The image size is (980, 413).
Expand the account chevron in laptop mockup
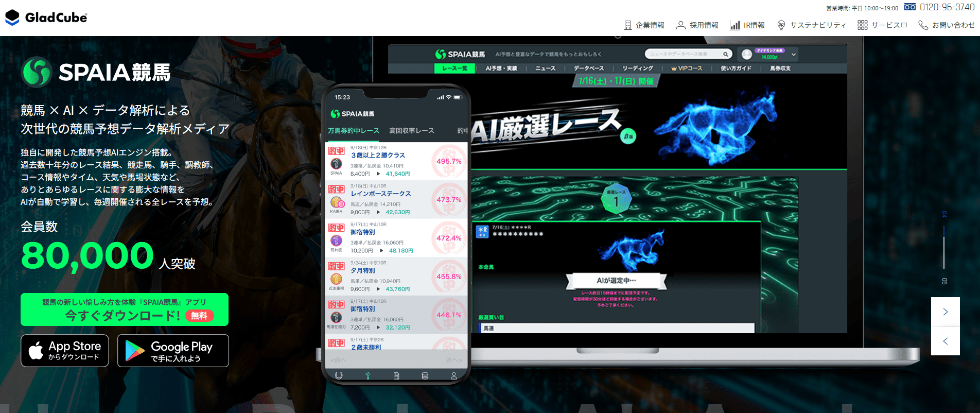(794, 54)
